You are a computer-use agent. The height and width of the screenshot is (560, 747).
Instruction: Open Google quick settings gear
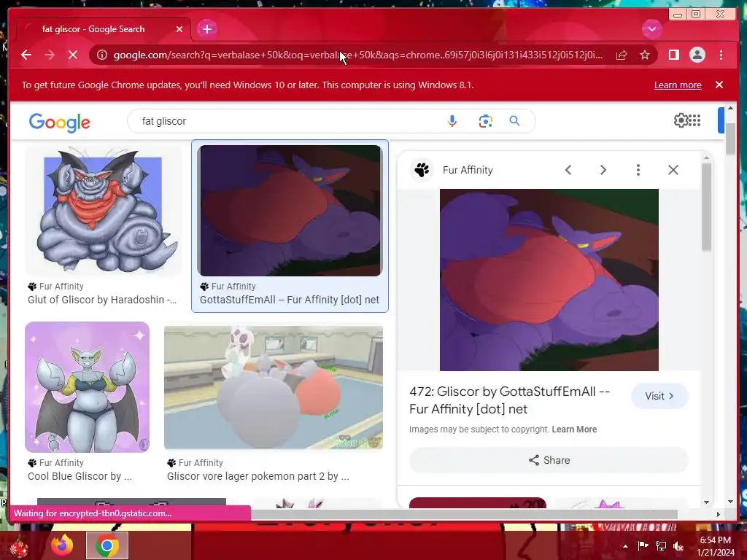click(681, 120)
